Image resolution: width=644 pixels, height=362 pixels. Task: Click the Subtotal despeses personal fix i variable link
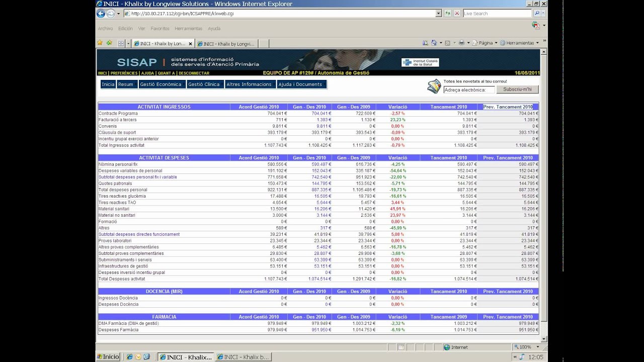[137, 177]
